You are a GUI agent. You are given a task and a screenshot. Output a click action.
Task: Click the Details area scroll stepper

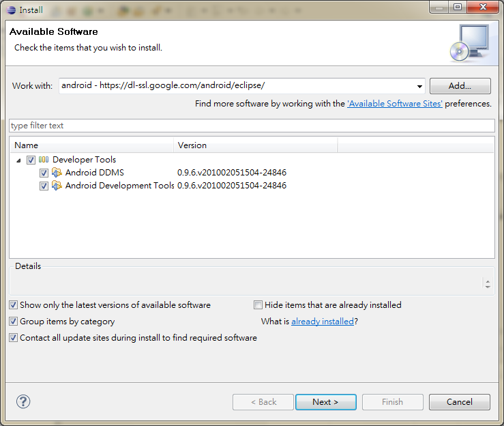pyautogui.click(x=488, y=284)
